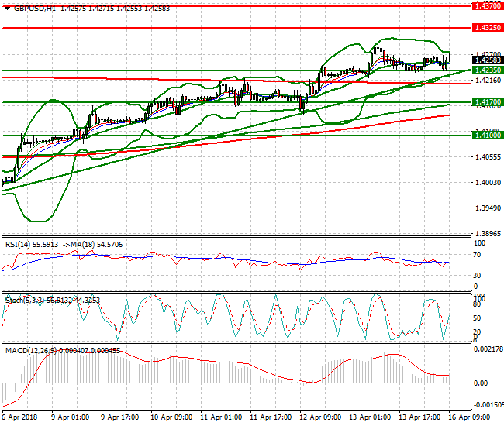The height and width of the screenshot is (426, 504).
Task: Click the 1.39490 value on price scale
Action: click(485, 208)
